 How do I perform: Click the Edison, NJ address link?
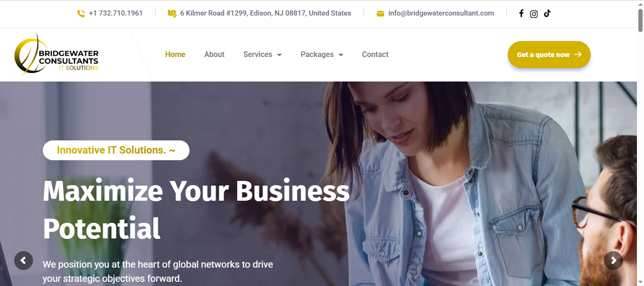(265, 13)
